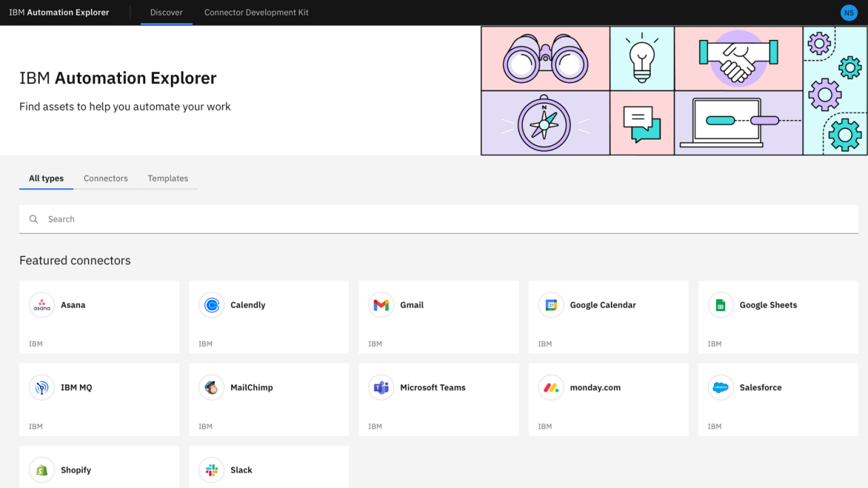The width and height of the screenshot is (868, 488).
Task: Click the Microsoft Teams icon
Action: pos(381,388)
